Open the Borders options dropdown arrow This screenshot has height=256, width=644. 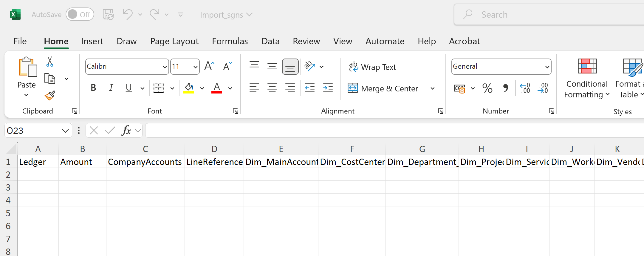(172, 88)
